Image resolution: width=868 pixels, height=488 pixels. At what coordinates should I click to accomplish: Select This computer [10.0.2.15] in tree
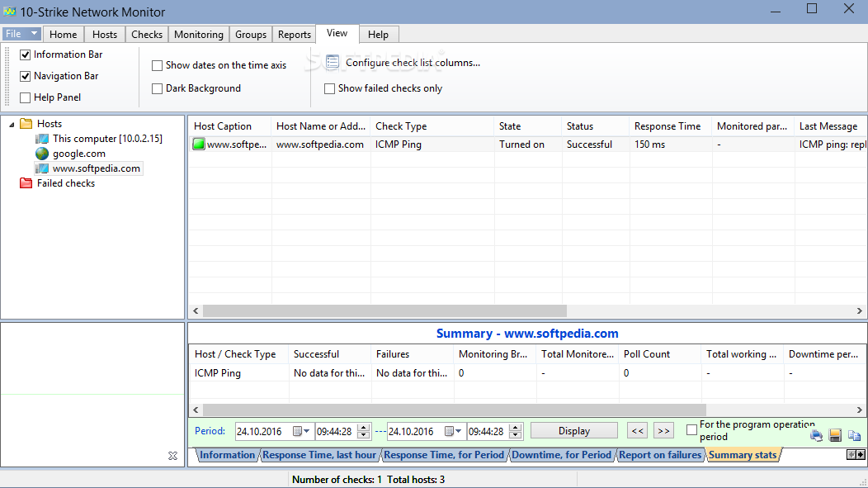pos(107,139)
